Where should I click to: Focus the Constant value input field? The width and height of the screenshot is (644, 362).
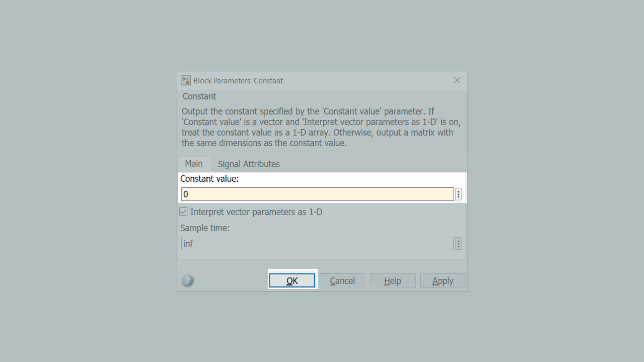(317, 194)
